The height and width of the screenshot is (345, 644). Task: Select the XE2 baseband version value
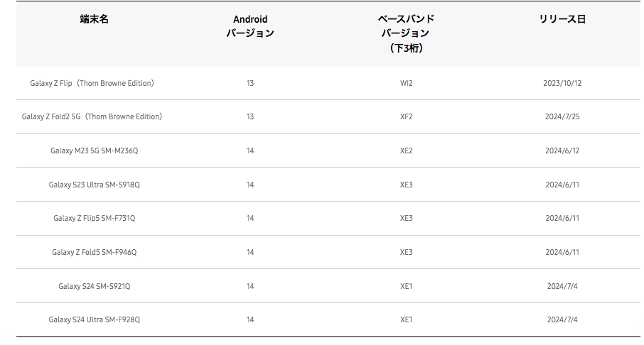406,150
